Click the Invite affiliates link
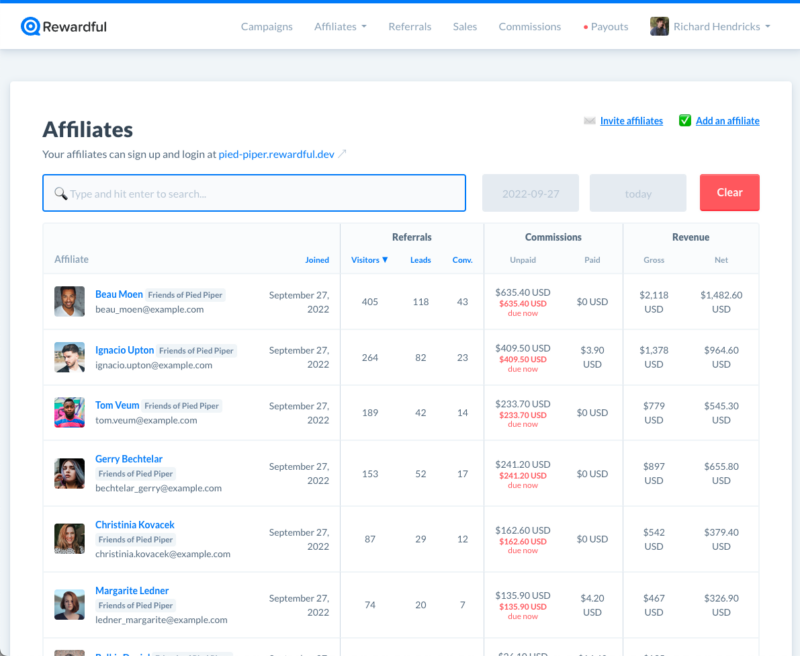Viewport: 800px width, 656px height. tap(631, 121)
